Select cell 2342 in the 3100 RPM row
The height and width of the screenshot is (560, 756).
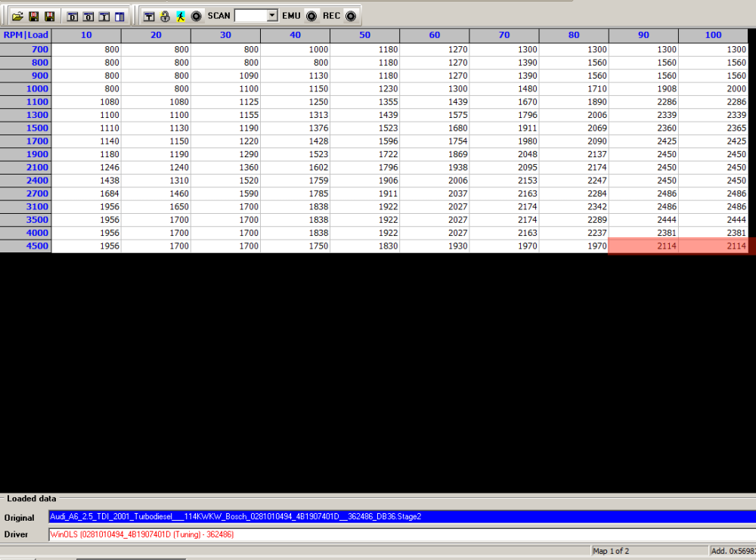point(574,207)
